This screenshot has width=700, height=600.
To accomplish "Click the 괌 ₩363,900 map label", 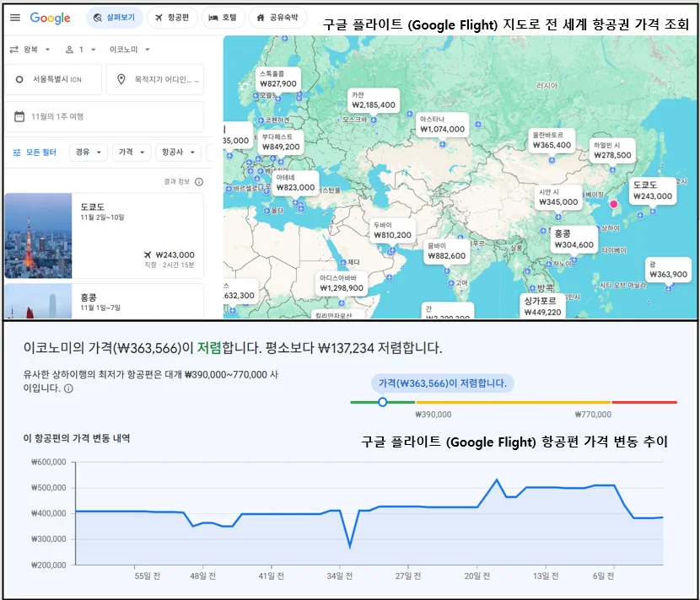I will point(668,271).
